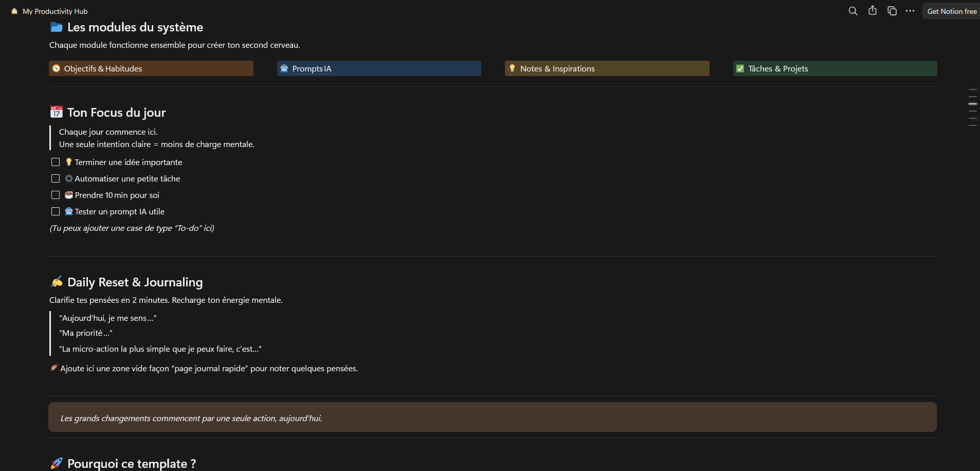980x471 pixels.
Task: Mark Prendre 10 min pour soi done
Action: tap(56, 195)
